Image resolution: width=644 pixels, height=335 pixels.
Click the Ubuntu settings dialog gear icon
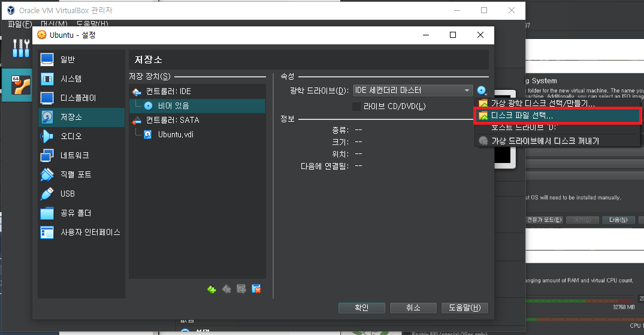(x=42, y=35)
